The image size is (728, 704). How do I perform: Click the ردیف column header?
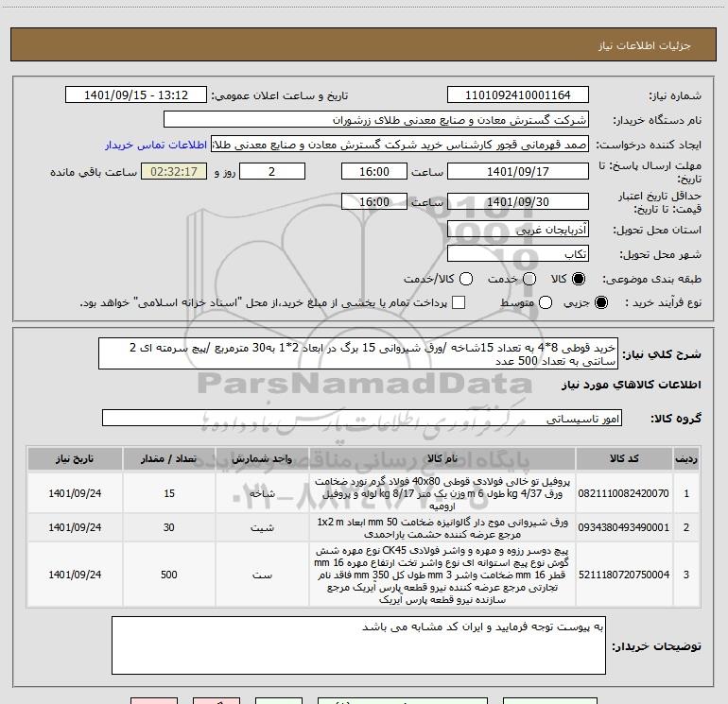coord(686,458)
